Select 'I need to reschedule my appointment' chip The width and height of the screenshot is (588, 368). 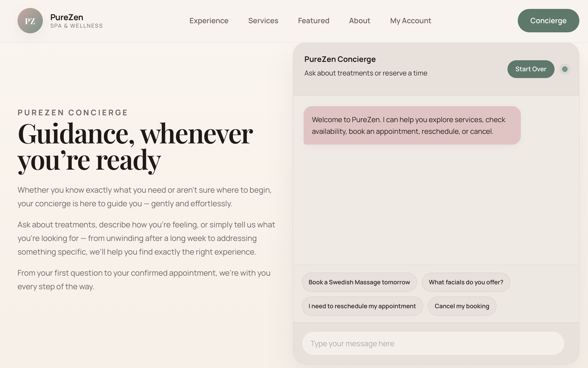pyautogui.click(x=362, y=306)
